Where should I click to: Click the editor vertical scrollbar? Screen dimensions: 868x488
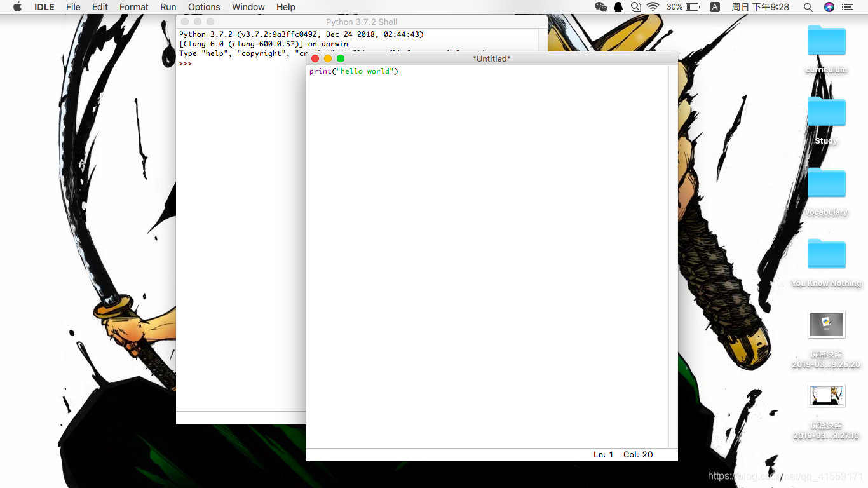tap(673, 257)
